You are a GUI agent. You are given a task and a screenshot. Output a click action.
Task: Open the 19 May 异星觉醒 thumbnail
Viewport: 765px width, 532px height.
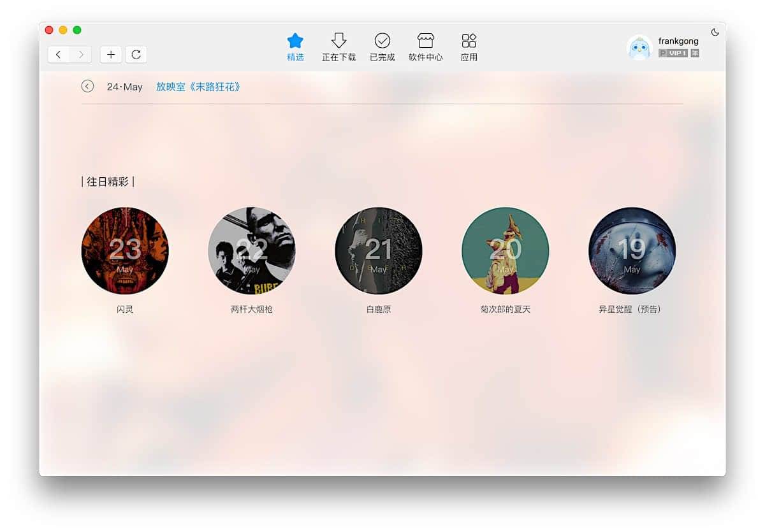(x=632, y=250)
